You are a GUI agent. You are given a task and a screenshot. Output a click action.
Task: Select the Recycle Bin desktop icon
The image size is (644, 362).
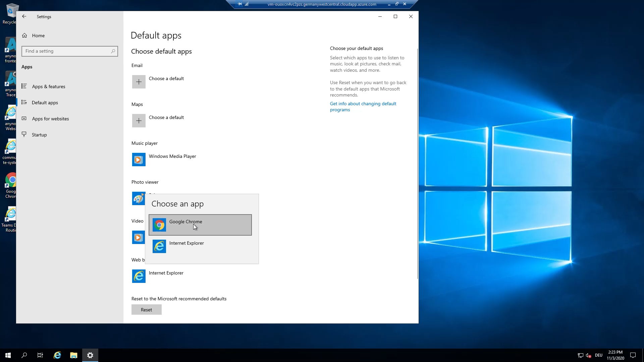click(x=10, y=14)
